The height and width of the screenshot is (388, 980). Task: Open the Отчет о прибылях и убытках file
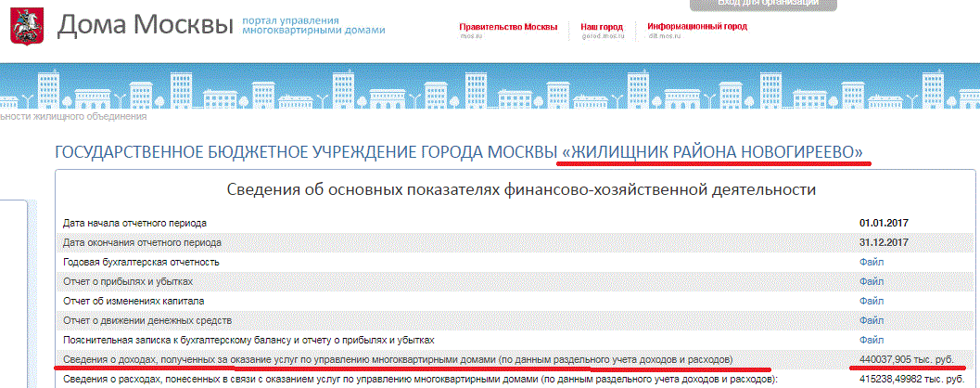coord(872,281)
